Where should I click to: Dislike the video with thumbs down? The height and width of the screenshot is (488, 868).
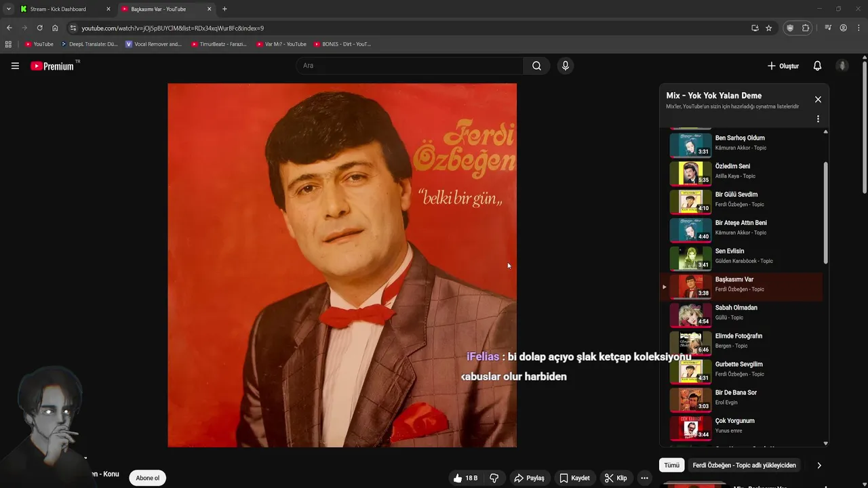[x=494, y=478]
